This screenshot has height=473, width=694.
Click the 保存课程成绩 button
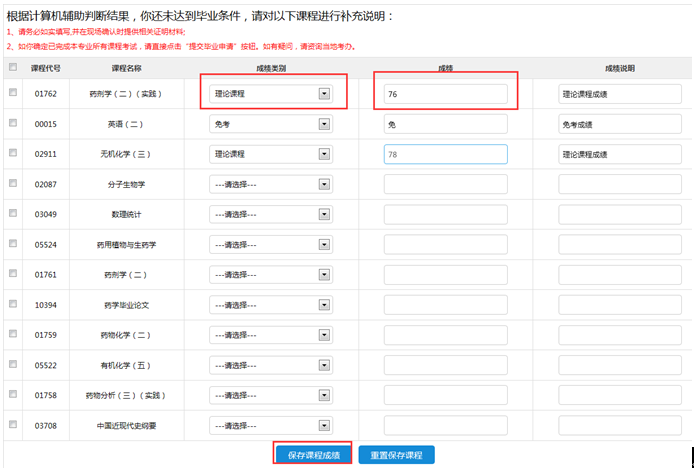point(313,455)
